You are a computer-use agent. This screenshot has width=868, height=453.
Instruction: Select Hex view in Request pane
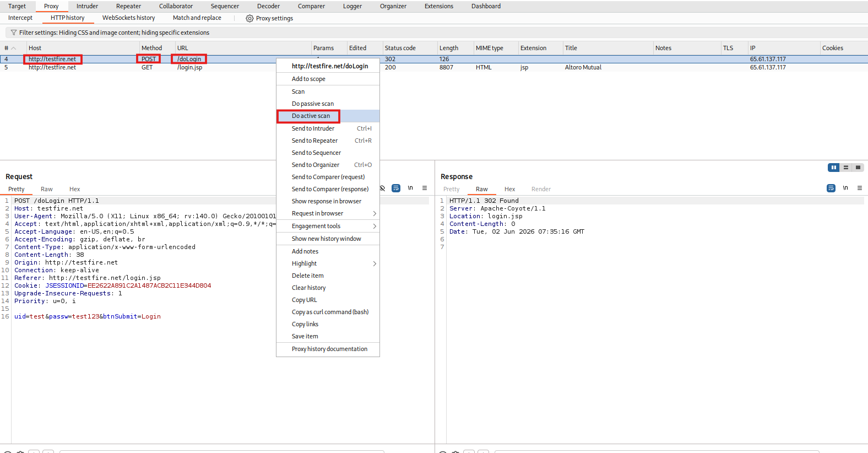75,189
